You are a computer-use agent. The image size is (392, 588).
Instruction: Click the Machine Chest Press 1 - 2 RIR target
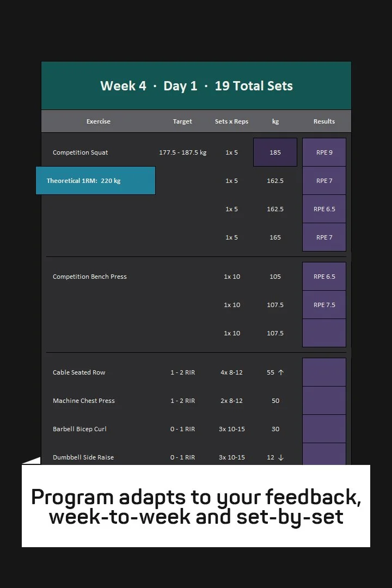[183, 401]
